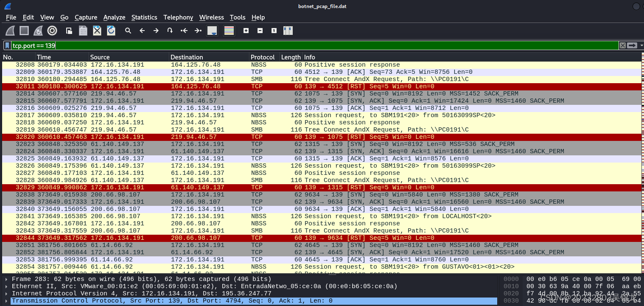Sort by the Length column header
The height and width of the screenshot is (306, 644).
point(291,57)
